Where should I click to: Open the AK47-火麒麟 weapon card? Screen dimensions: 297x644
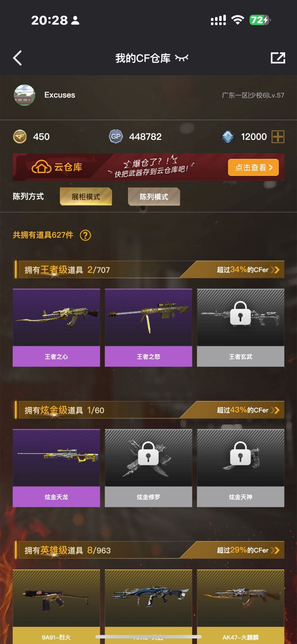(241, 606)
